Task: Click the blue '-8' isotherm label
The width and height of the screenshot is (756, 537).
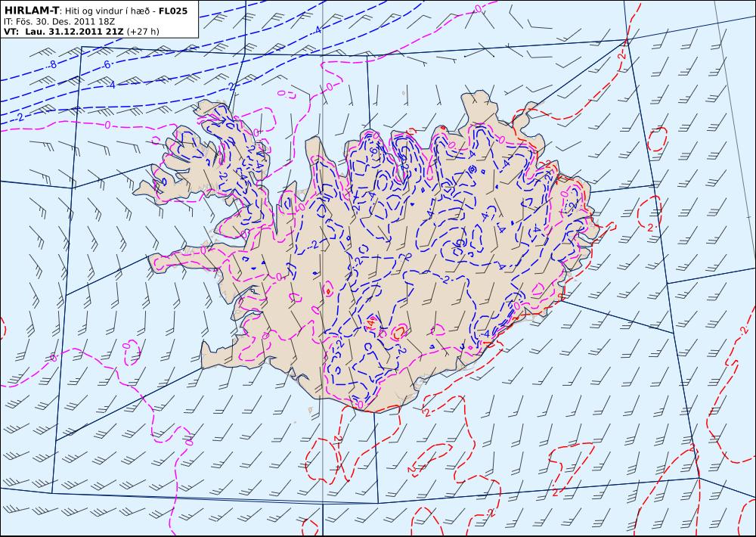Action: tap(52, 65)
